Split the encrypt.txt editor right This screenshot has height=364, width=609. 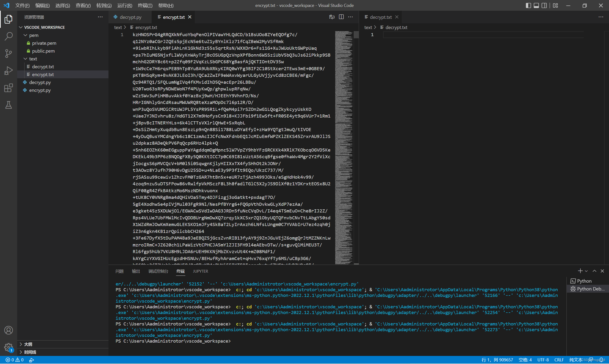[x=341, y=17]
